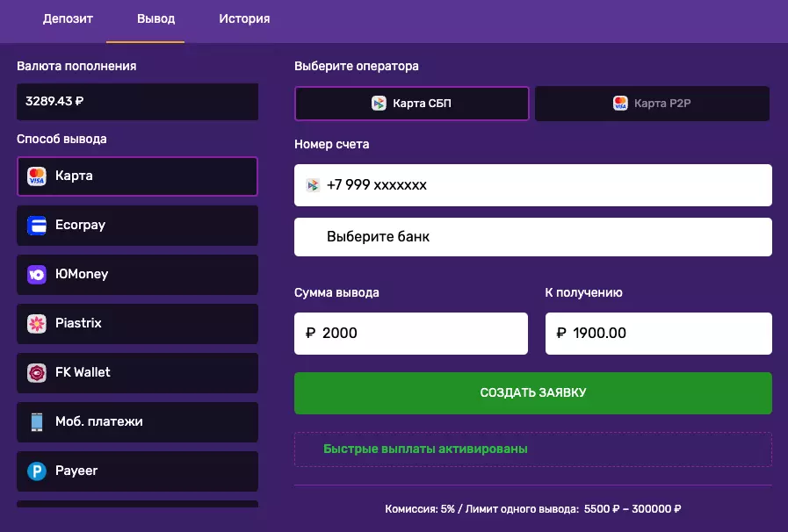This screenshot has width=788, height=532.
Task: Choose Ecorpay as withdrawal method
Action: [137, 226]
